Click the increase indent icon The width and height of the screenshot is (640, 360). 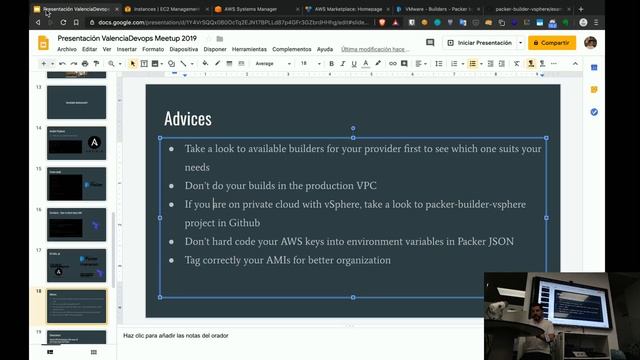pyautogui.click(x=502, y=64)
